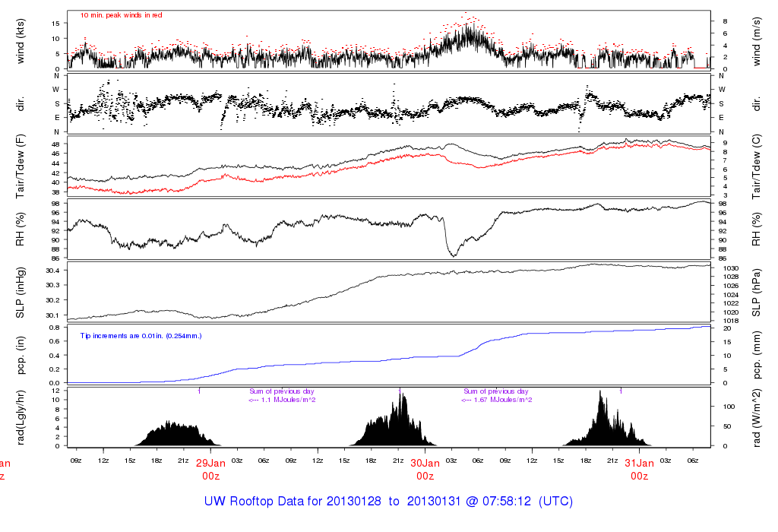Select the "1018" tick on SLP (hPa) axis
This screenshot has width=778, height=532.
[731, 321]
